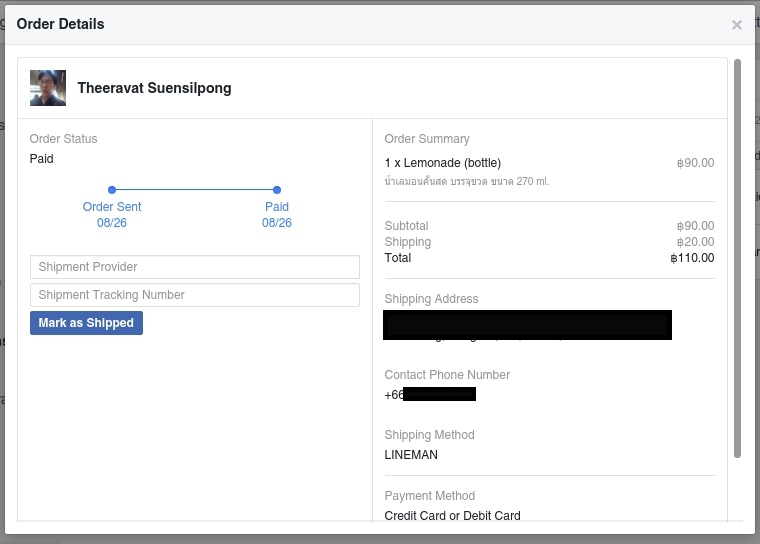Click the LINEMAN shipping method text
The image size is (760, 544).
tap(411, 455)
